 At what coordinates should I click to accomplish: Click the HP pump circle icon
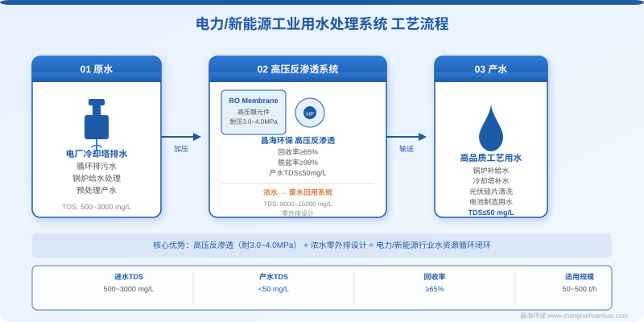coord(310,114)
